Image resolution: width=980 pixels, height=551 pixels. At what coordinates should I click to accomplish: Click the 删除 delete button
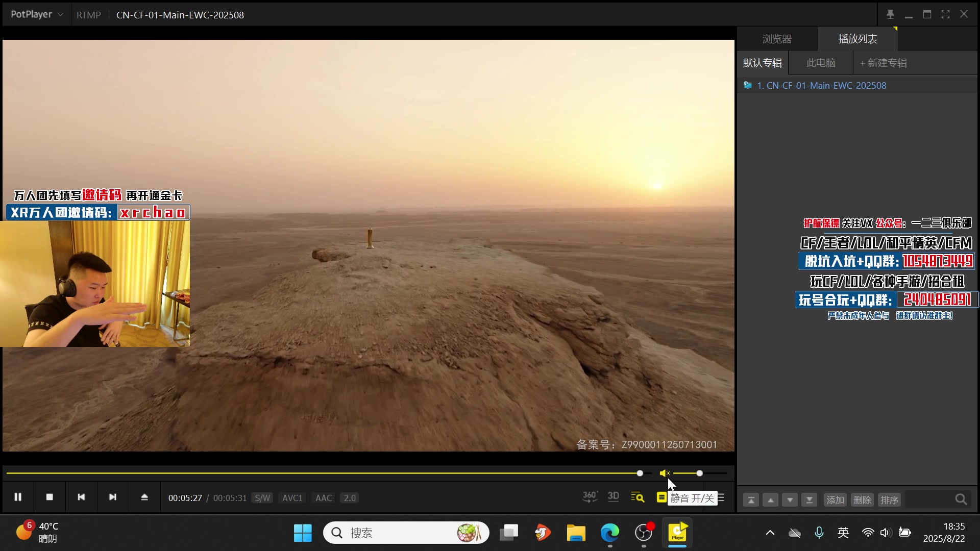(x=863, y=500)
